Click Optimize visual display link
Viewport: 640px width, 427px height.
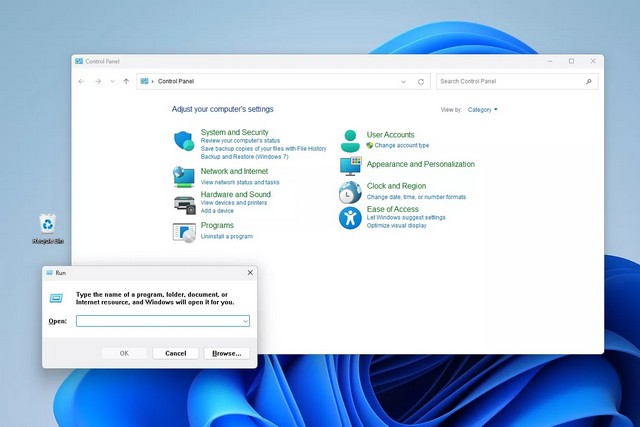(396, 226)
